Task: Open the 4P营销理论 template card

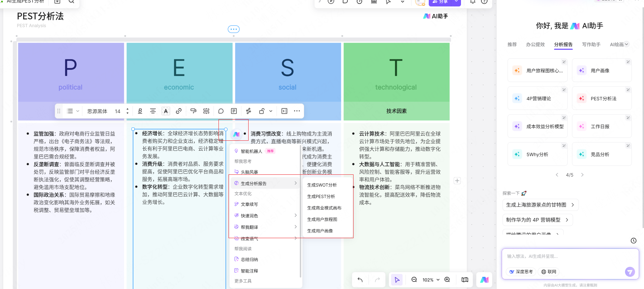Action: pyautogui.click(x=537, y=98)
